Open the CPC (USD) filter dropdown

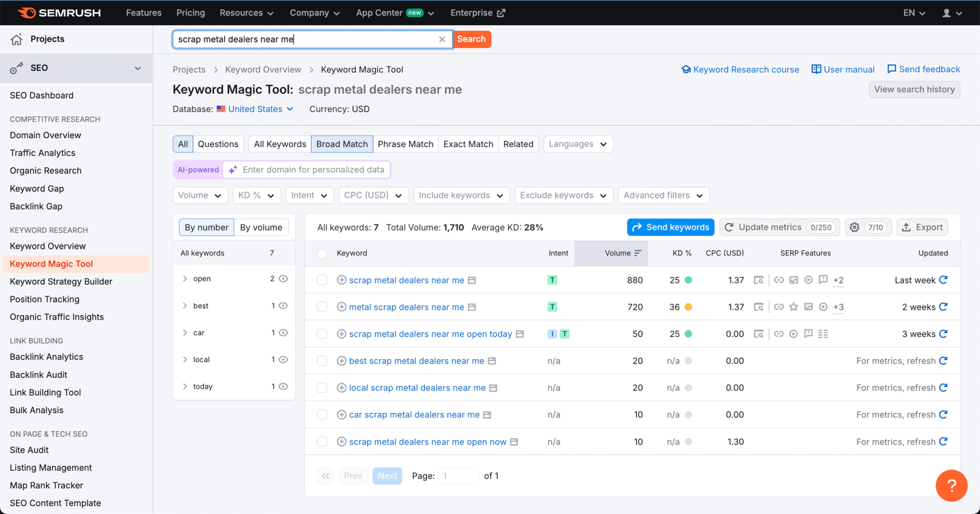point(374,195)
